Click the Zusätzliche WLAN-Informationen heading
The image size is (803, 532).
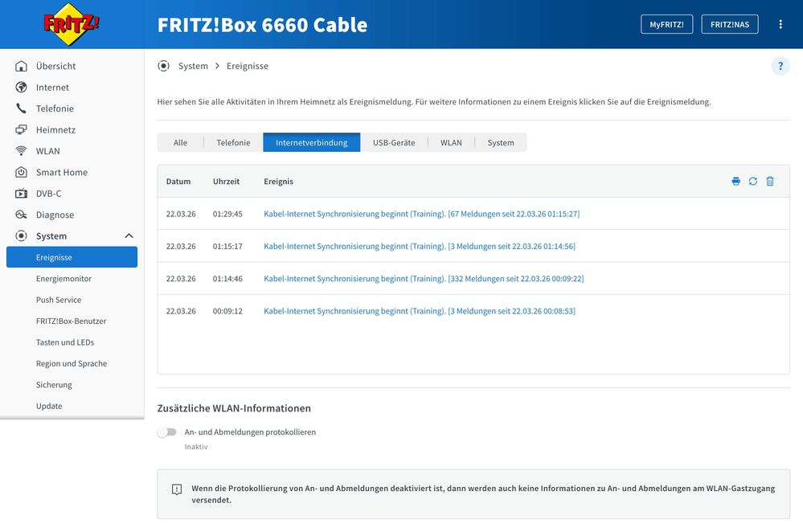pos(234,408)
